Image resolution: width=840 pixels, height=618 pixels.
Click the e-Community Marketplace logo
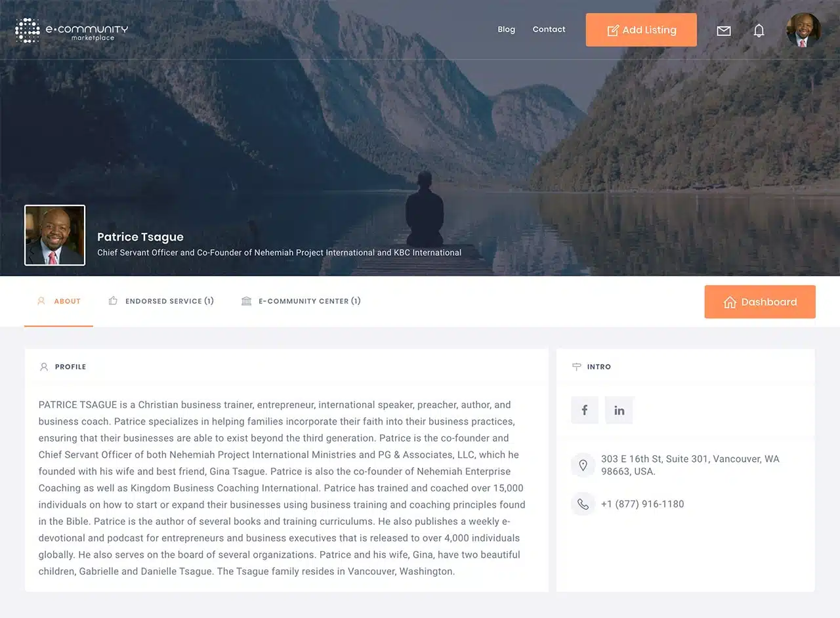point(72,30)
